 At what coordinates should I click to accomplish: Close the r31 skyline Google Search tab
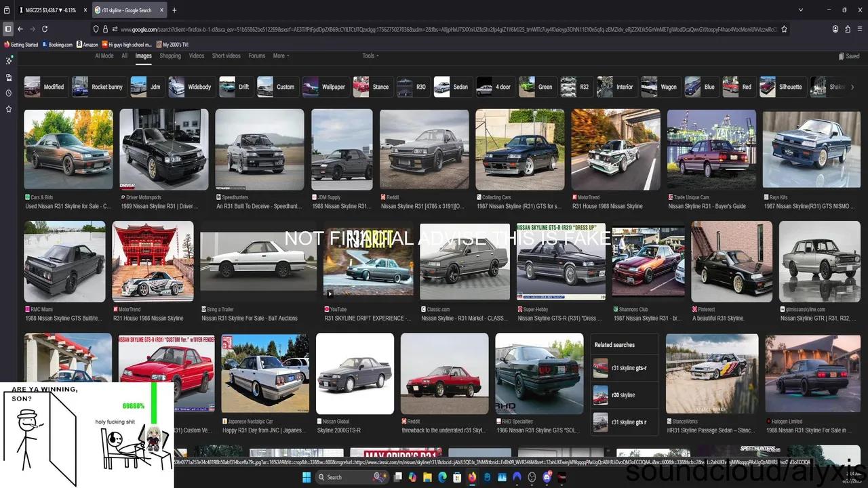pyautogui.click(x=161, y=10)
